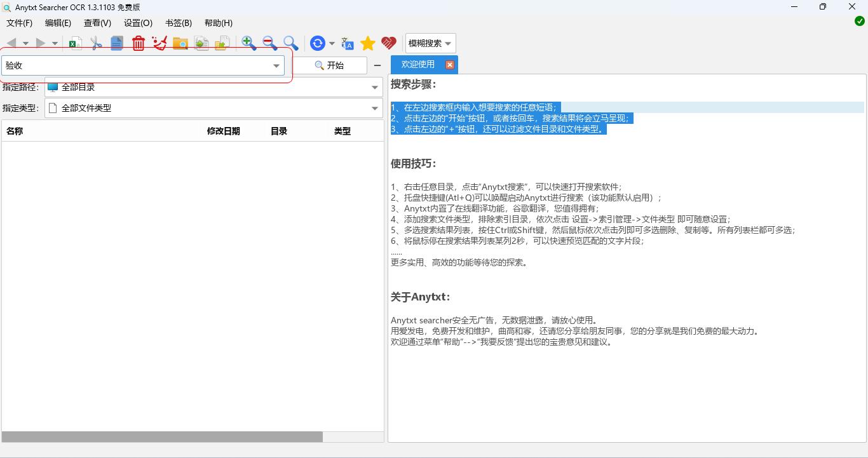Click the red broom clean icon

(159, 43)
